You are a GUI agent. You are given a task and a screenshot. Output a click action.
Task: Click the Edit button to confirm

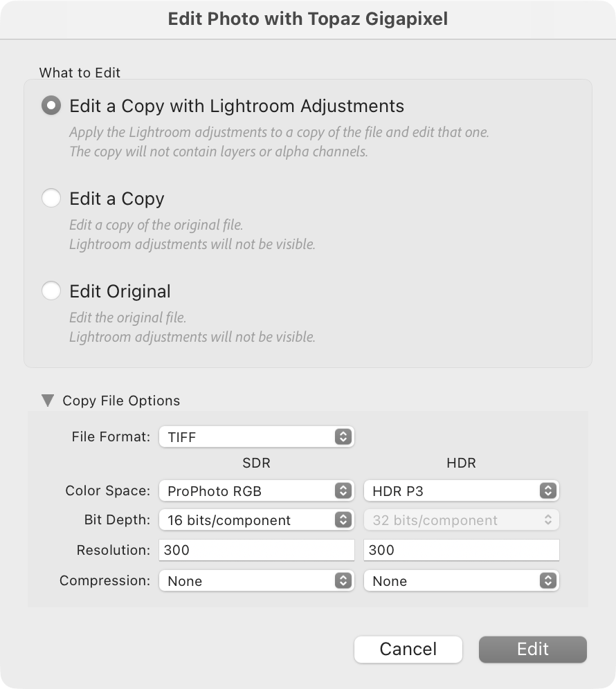[532, 649]
